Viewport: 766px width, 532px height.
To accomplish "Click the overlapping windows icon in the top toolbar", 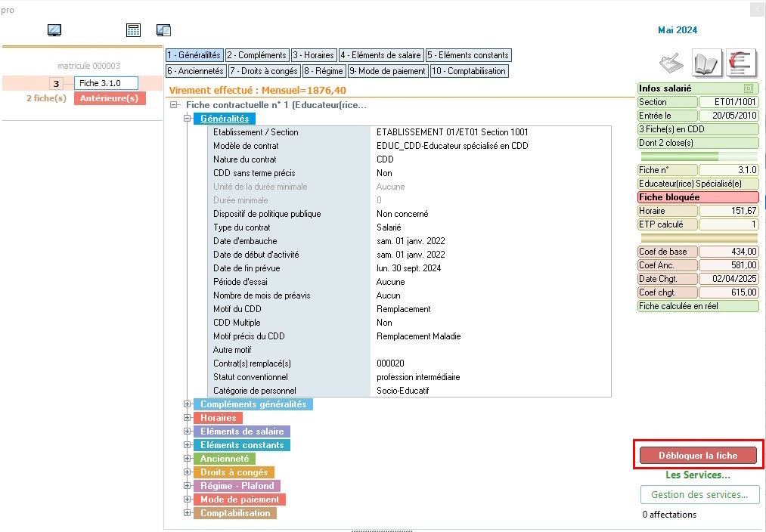I will coord(164,30).
